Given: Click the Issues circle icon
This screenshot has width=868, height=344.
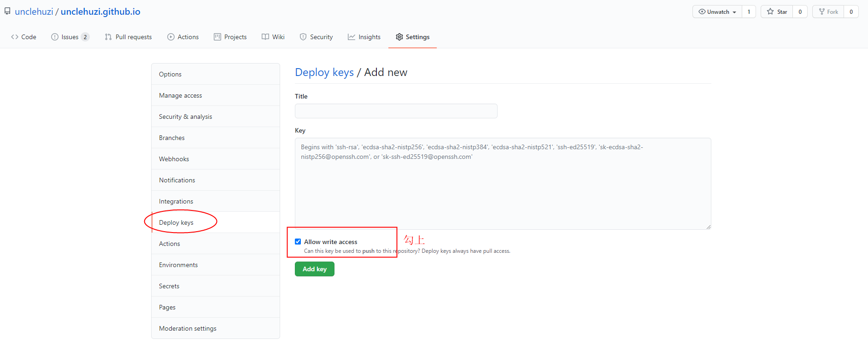Looking at the screenshot, I should pyautogui.click(x=55, y=37).
